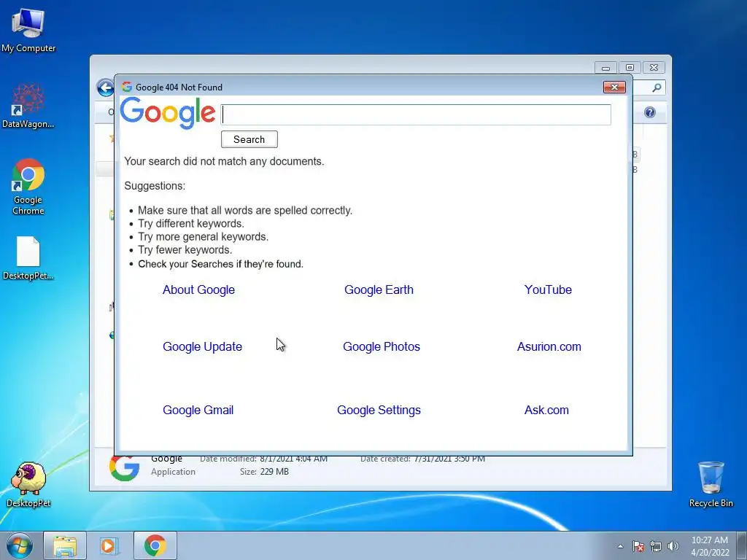The image size is (747, 560).
Task: Open the Google Earth link
Action: (379, 289)
